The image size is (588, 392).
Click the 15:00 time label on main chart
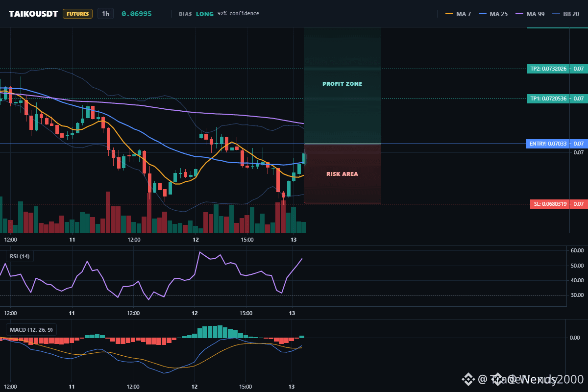pyautogui.click(x=247, y=240)
